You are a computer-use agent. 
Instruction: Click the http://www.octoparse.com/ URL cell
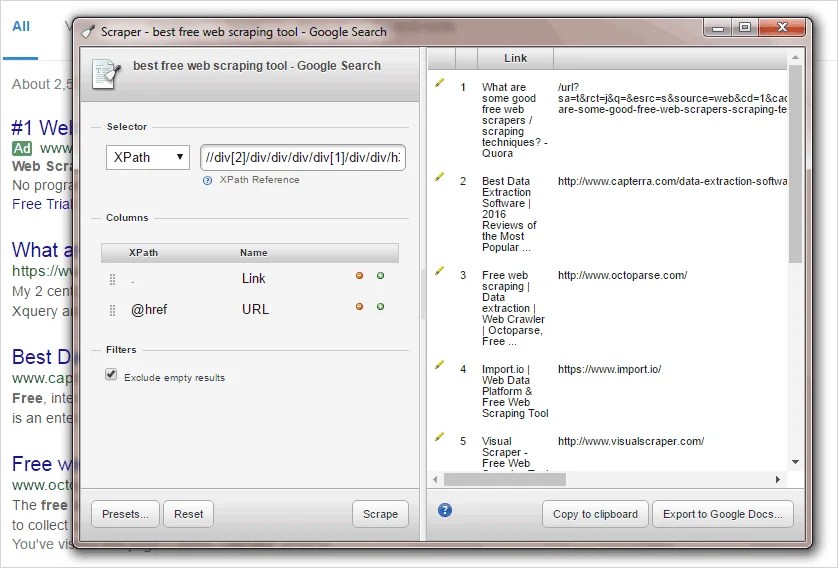coord(623,275)
